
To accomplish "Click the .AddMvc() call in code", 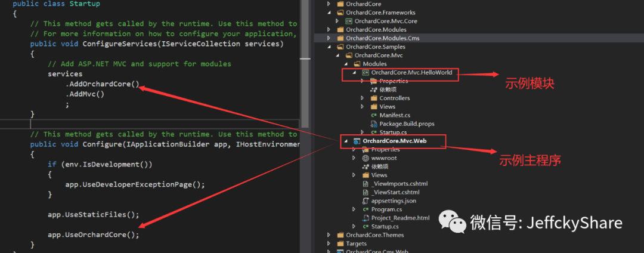I will (85, 94).
